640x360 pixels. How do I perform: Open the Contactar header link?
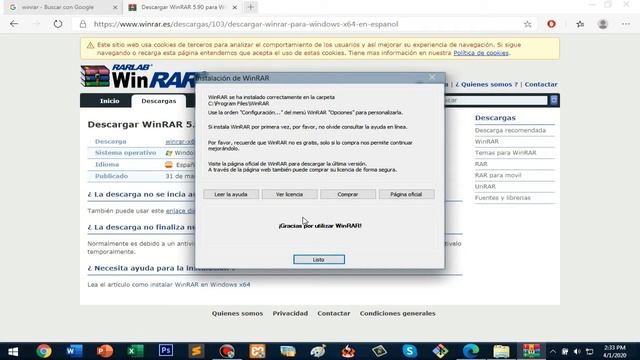point(541,84)
